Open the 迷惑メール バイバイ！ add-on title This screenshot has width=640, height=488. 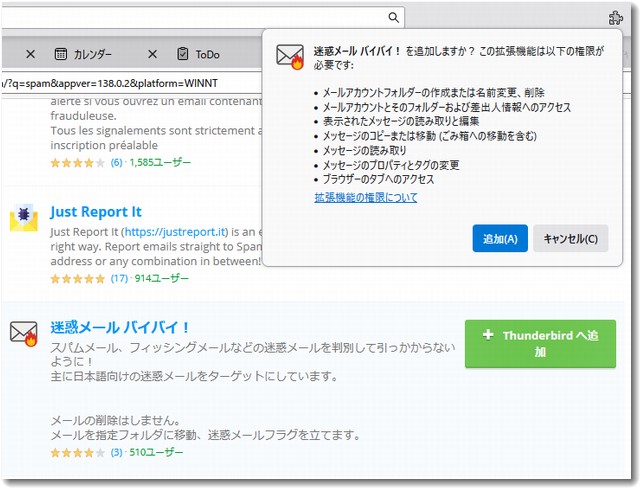119,327
